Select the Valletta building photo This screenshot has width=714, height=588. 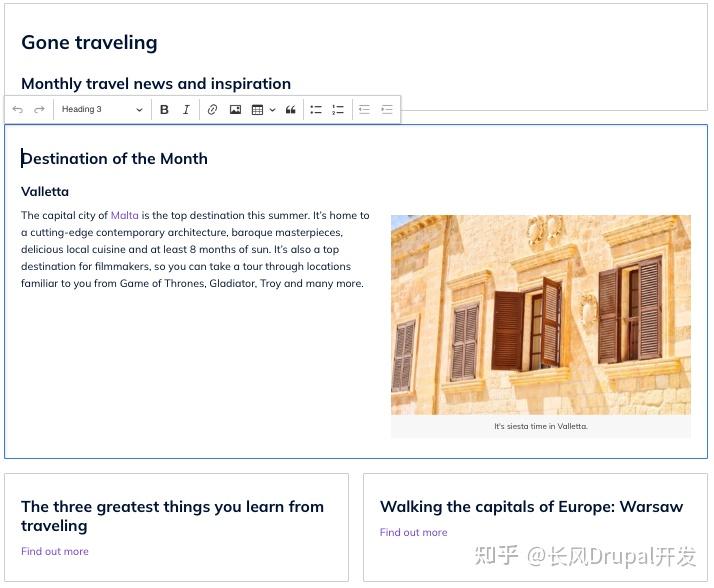(x=541, y=315)
